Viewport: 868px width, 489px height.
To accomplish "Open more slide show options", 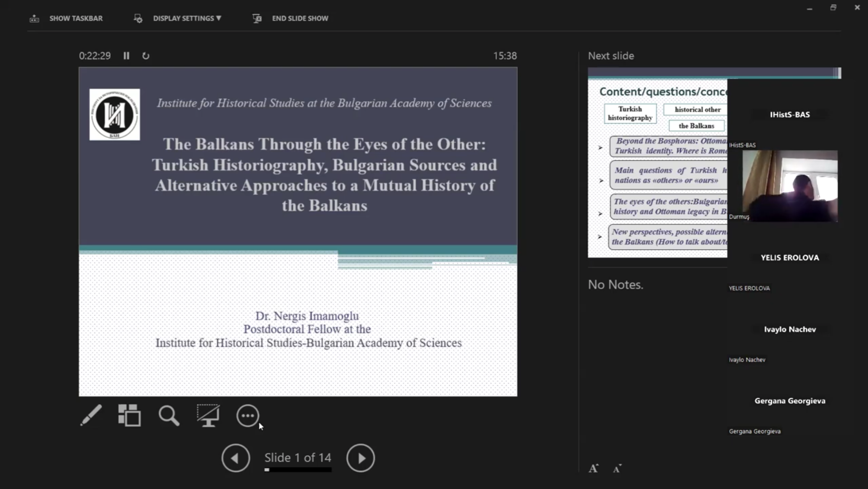I will coord(247,415).
